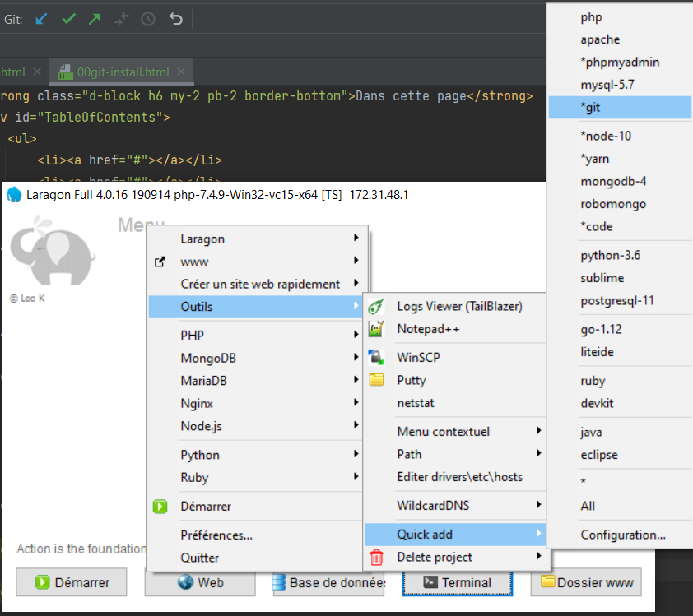Click the Git commit checkmark icon
Screen dimensions: 693x616
68,19
